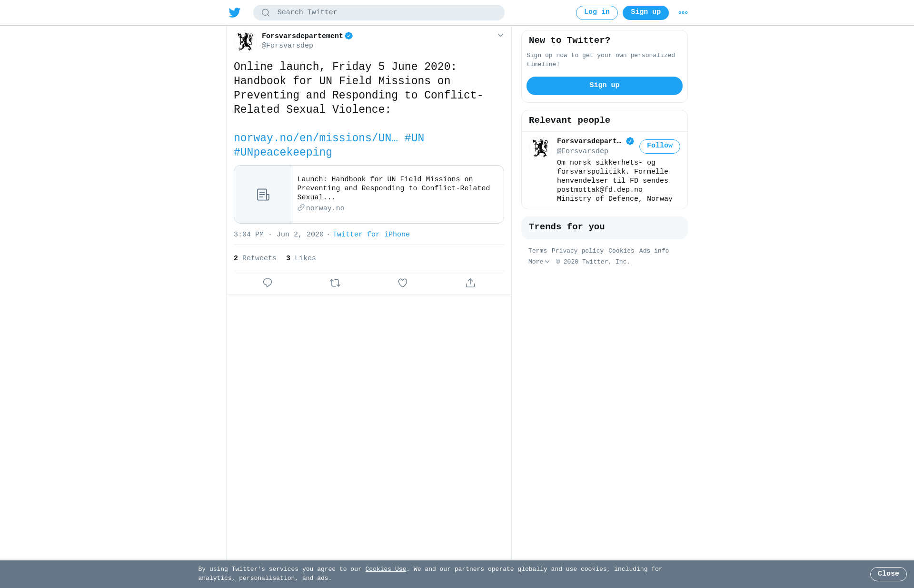
Task: Open the share tweet icon
Action: [470, 283]
